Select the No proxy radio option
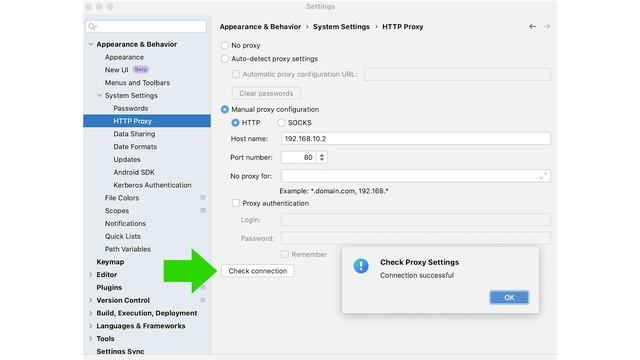This screenshot has height=360, width=640. coord(224,45)
